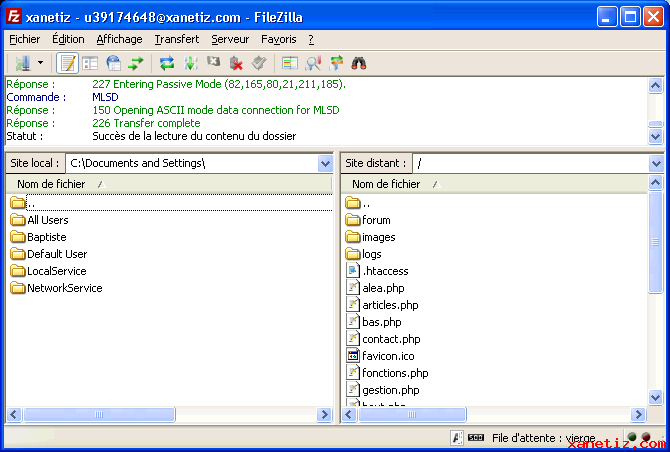Select the LocalService folder

[x=48, y=271]
